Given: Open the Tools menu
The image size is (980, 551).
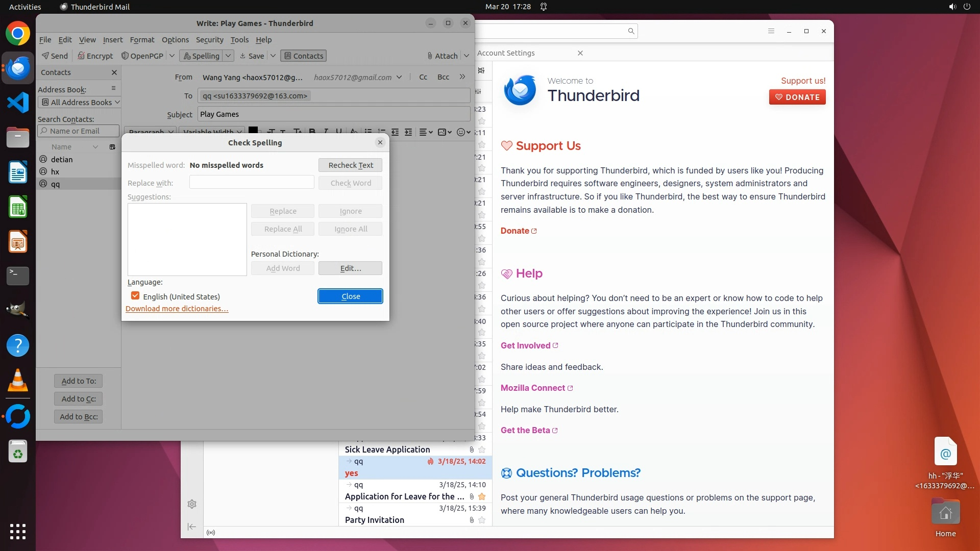Looking at the screenshot, I should point(239,40).
